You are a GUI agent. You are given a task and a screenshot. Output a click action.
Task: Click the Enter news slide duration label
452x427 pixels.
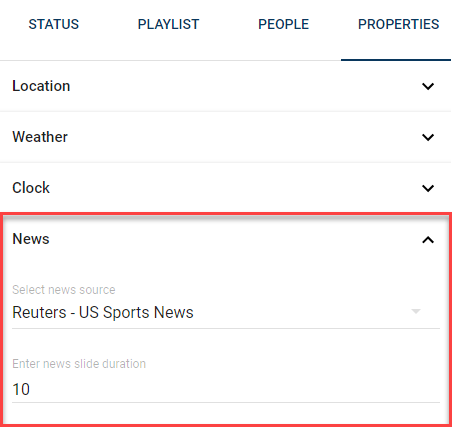click(x=79, y=363)
